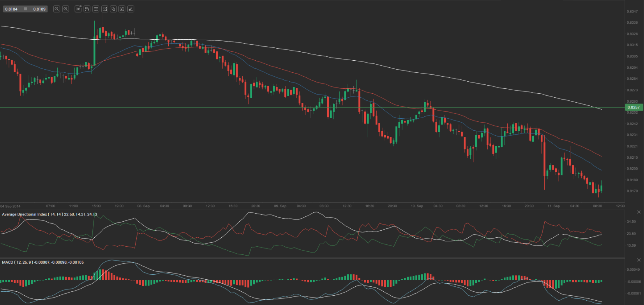Screen dimensions: 644x305
Task: Click the 04 Sep 2014 date label
Action: [11, 206]
